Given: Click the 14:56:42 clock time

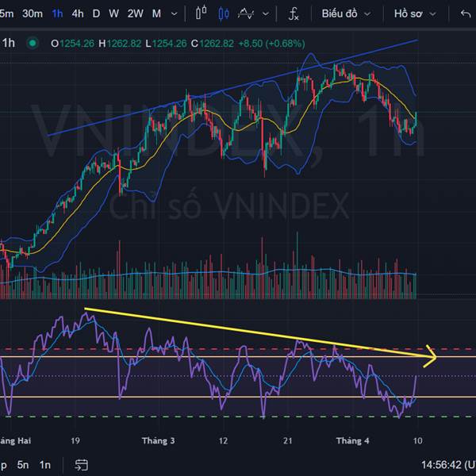Looking at the screenshot, I should click(441, 465).
